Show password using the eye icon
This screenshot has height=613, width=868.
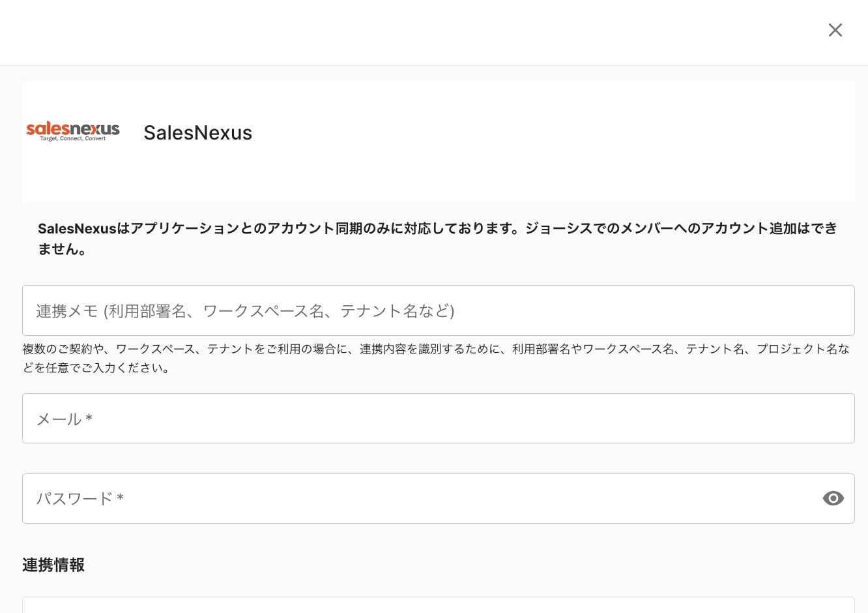833,498
